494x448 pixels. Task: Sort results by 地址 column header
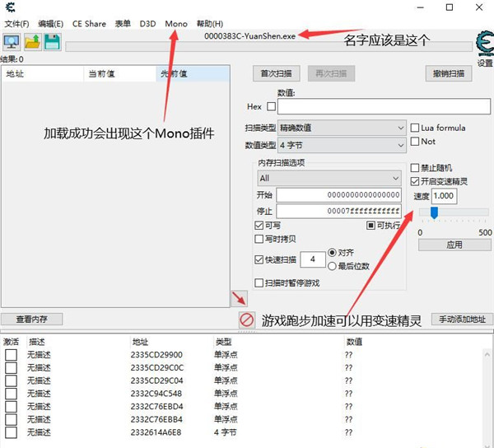[x=43, y=74]
